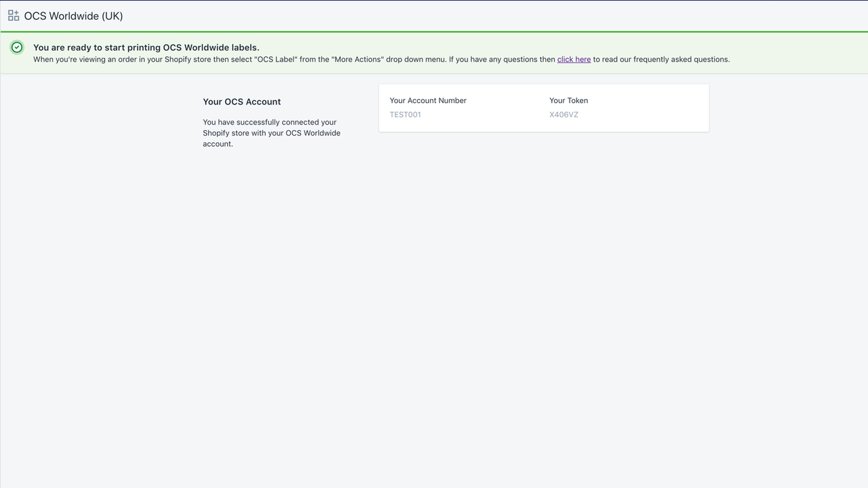Click the OCS Worldwide (UK) title
Image resolution: width=868 pixels, height=488 pixels.
point(73,16)
